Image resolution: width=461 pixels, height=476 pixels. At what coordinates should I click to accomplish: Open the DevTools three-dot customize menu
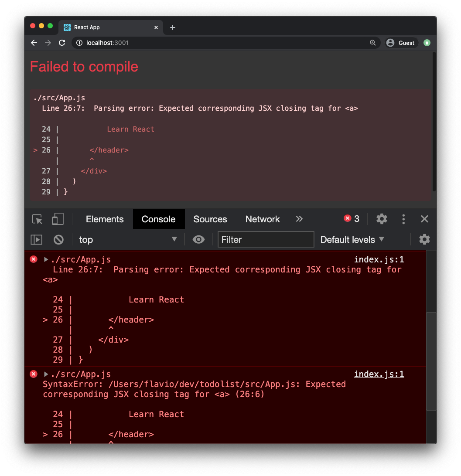coord(403,219)
